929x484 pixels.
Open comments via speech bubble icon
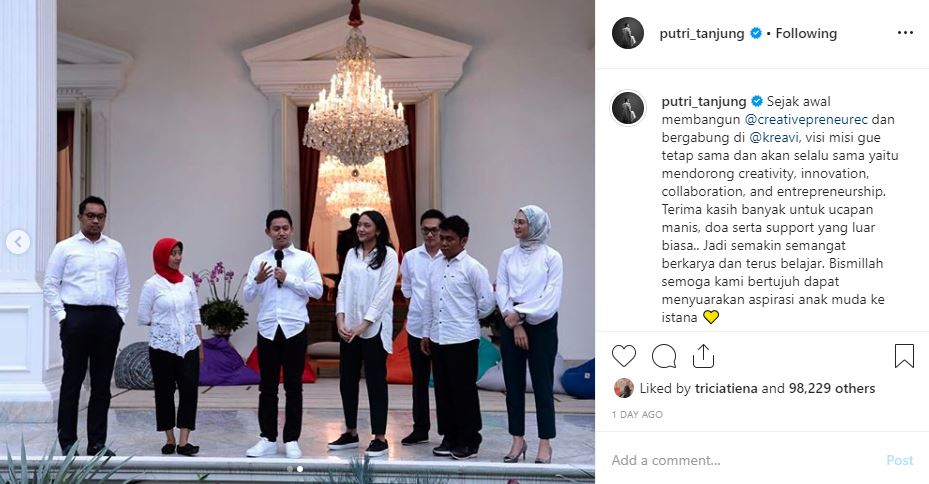coord(664,356)
